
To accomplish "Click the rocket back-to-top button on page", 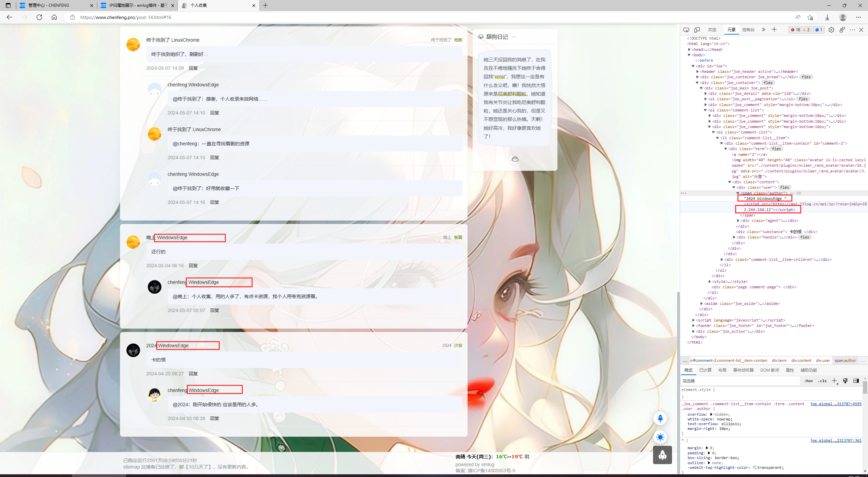I will 660,418.
